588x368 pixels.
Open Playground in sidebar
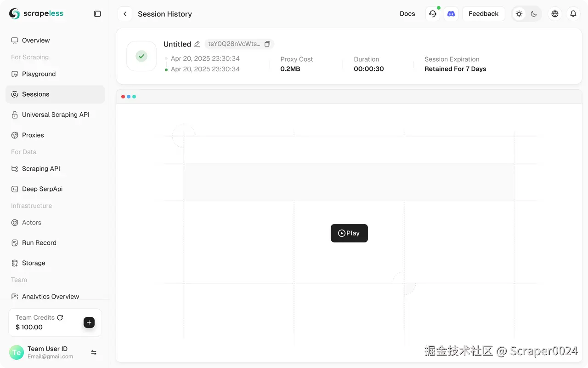[x=55, y=74]
